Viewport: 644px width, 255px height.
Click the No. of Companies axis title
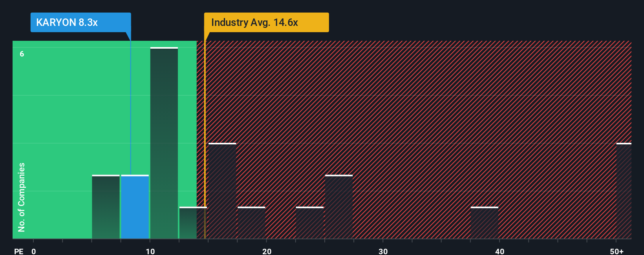[x=22, y=197]
